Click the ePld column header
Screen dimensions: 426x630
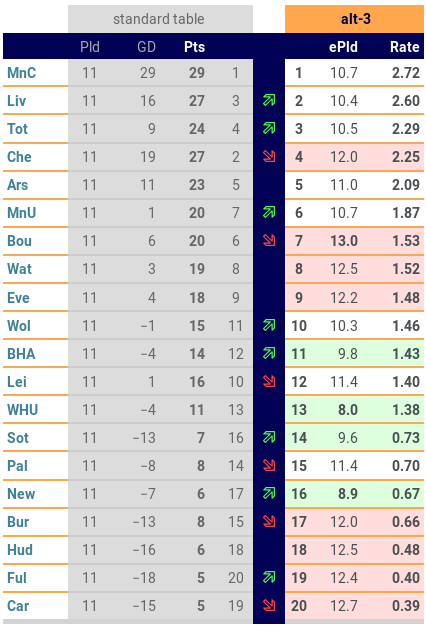pos(343,47)
